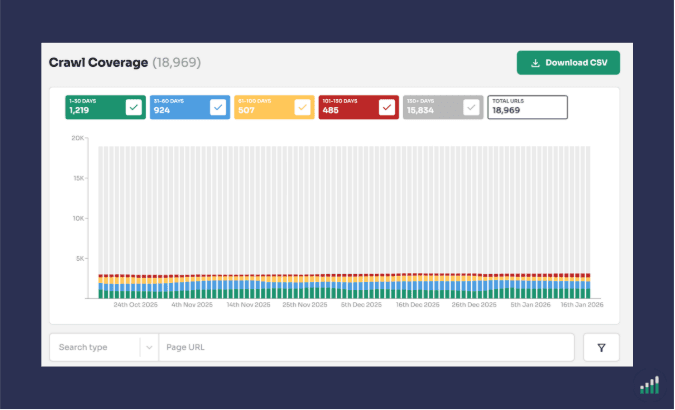Uncheck the 61-100 Days checkbox
675x410 pixels.
(x=302, y=108)
